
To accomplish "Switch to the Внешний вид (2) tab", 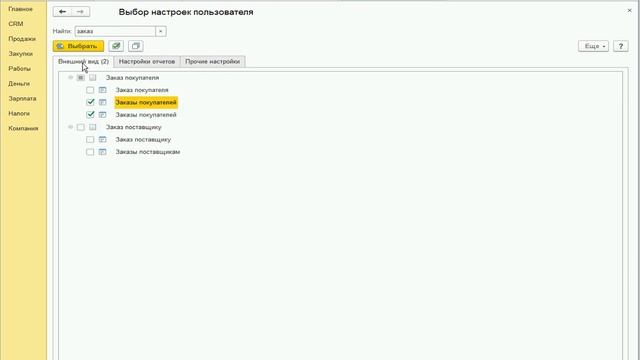I will [83, 62].
